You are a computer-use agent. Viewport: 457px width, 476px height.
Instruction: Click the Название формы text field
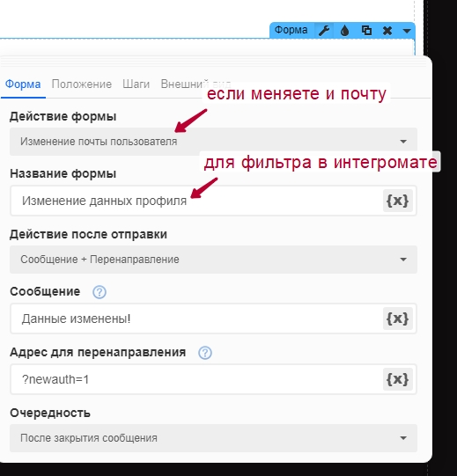pos(196,201)
